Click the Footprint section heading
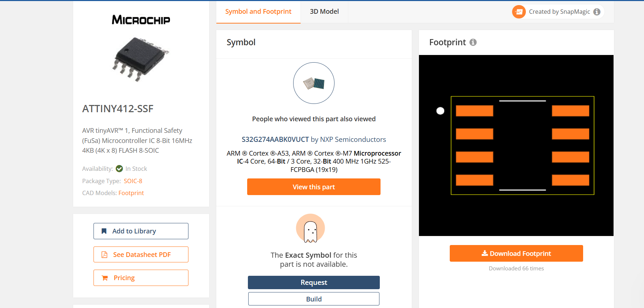The width and height of the screenshot is (644, 308). [448, 42]
